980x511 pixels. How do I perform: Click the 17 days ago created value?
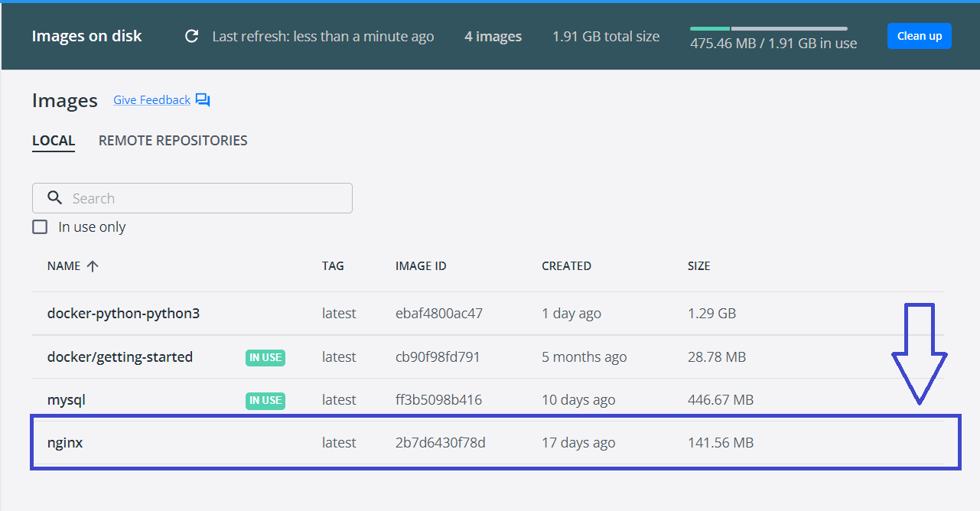click(578, 443)
